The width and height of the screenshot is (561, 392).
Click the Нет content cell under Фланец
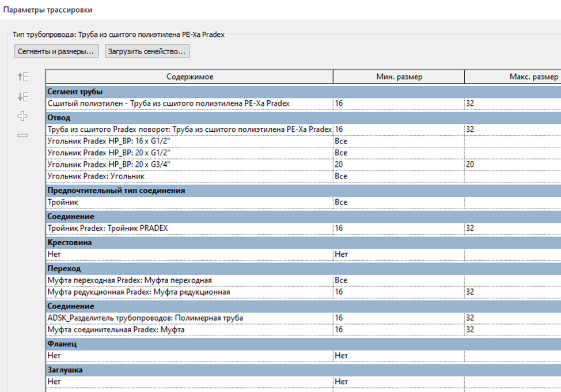pyautogui.click(x=189, y=356)
